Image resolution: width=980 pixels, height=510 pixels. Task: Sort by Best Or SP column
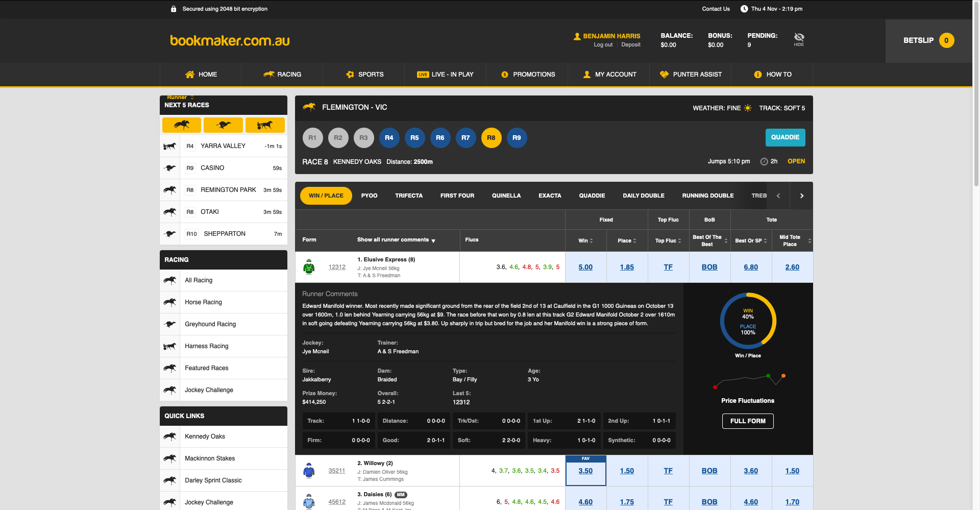point(751,240)
